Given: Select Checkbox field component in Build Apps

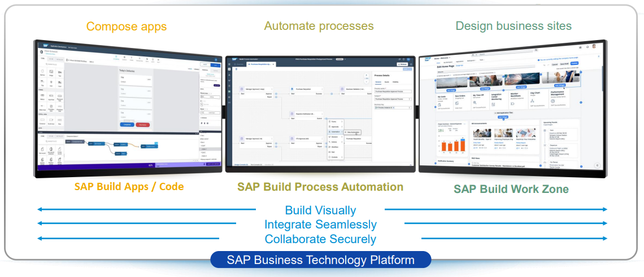Looking at the screenshot, I should pos(51,108).
